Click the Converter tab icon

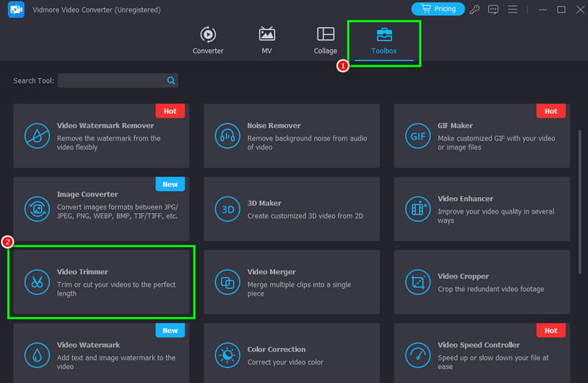click(208, 35)
